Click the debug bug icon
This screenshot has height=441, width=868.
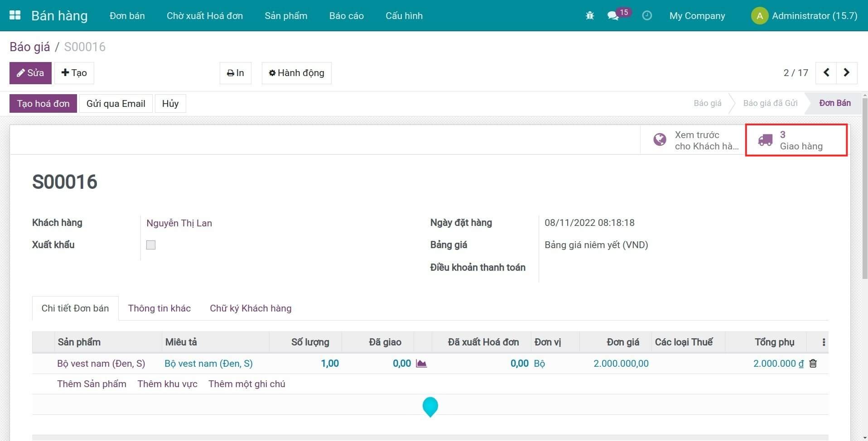(x=589, y=16)
